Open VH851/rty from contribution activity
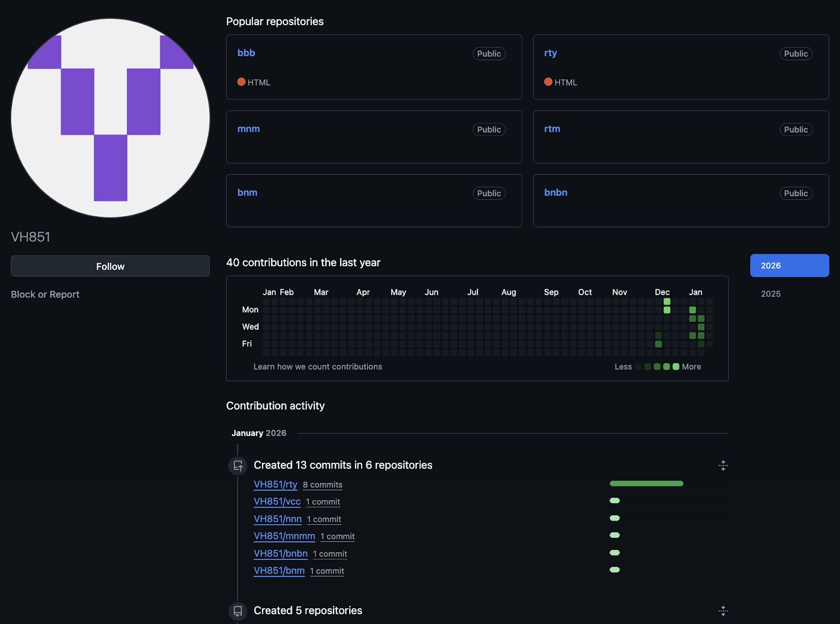This screenshot has height=624, width=840. pyautogui.click(x=276, y=484)
